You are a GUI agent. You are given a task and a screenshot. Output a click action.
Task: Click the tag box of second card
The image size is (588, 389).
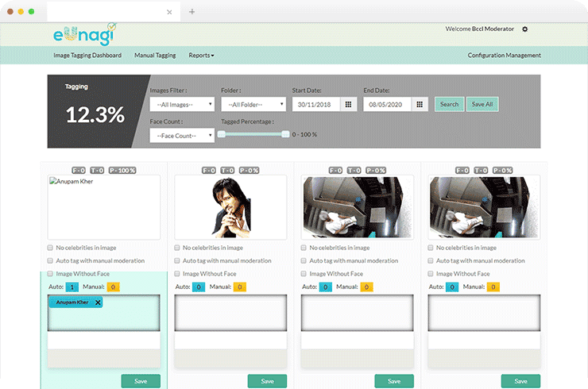(230, 313)
